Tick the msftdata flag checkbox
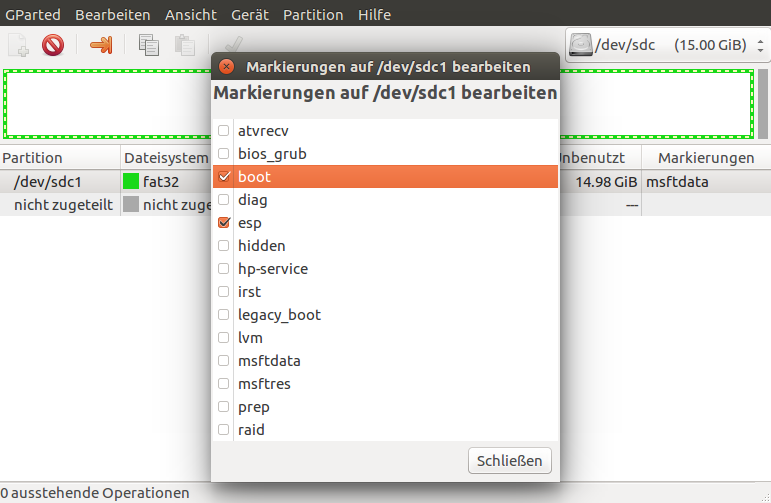 click(224, 361)
